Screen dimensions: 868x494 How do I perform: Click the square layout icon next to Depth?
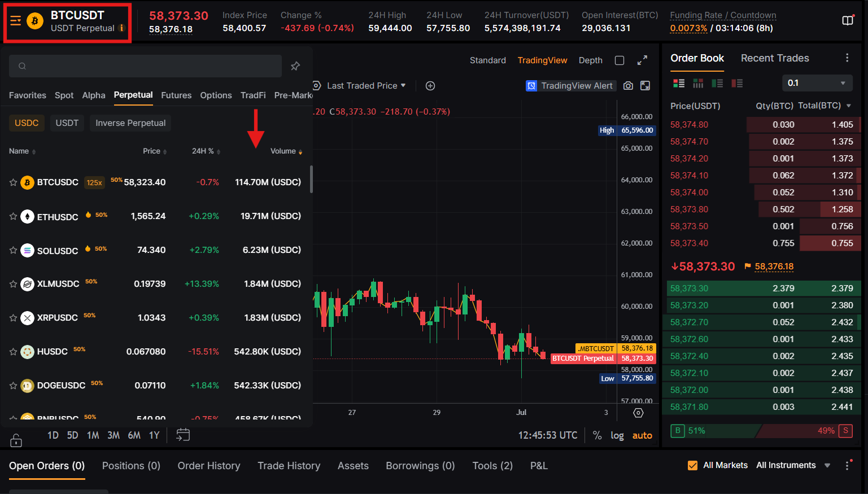coord(620,60)
